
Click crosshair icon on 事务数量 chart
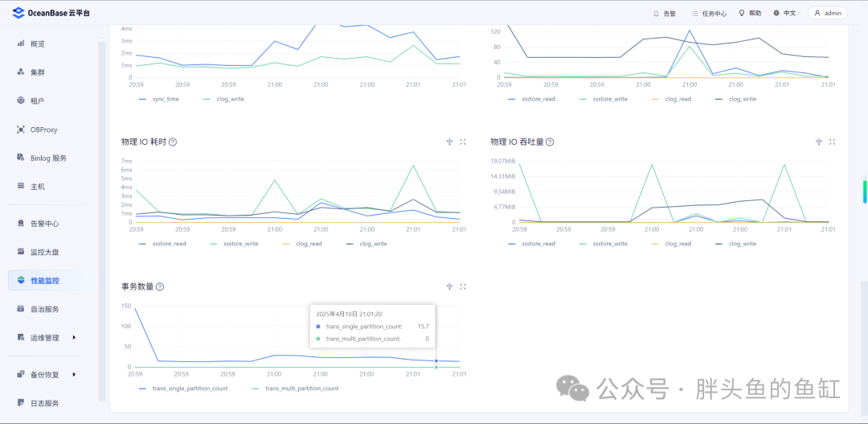pyautogui.click(x=449, y=286)
